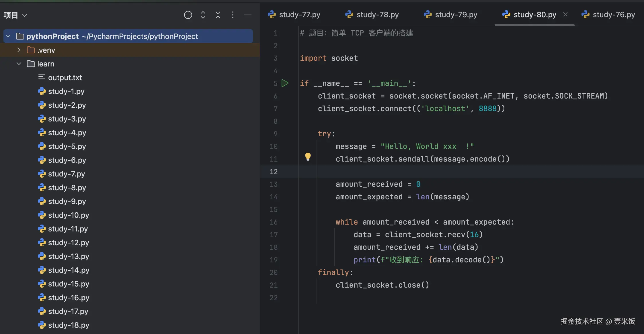Select output.txt in the project tree
Screen dimensions: 644x334
pyautogui.click(x=65, y=78)
